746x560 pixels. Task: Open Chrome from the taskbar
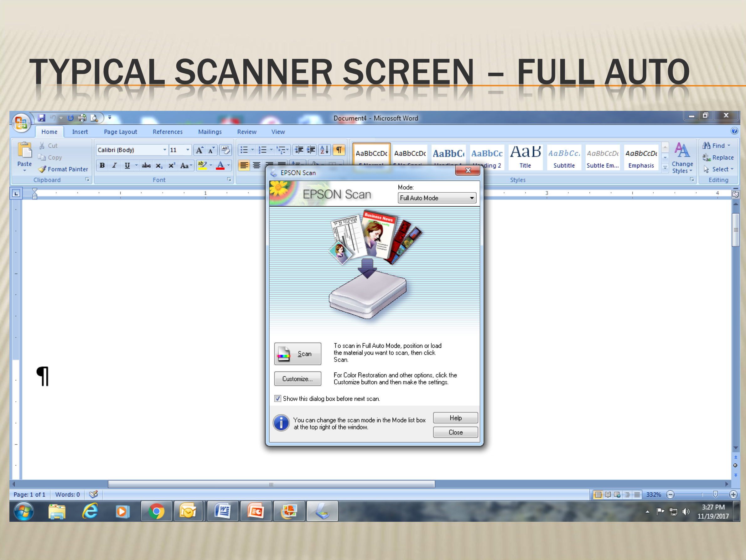pos(156,511)
